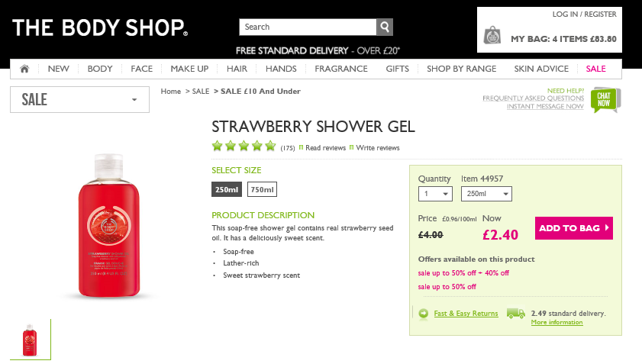This screenshot has height=364, width=642.
Task: Click the search magnifier icon
Action: coord(385,27)
